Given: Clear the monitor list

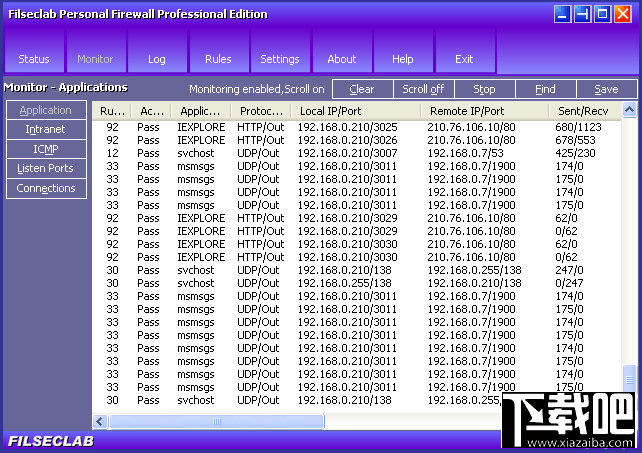Looking at the screenshot, I should (362, 89).
